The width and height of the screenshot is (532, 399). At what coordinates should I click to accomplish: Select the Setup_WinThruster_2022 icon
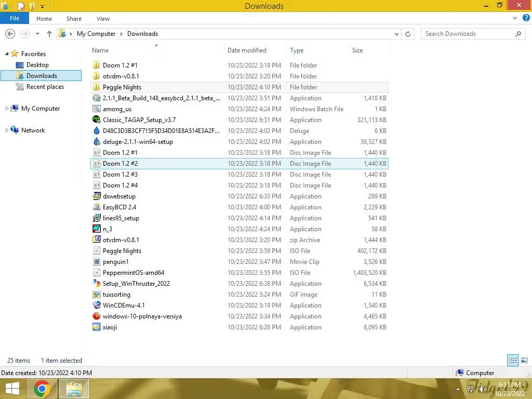96,283
